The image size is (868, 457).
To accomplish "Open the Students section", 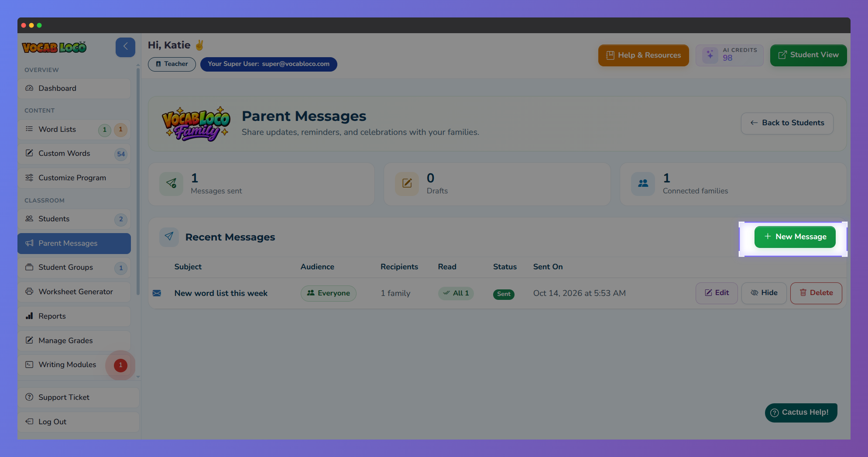I will [74, 219].
